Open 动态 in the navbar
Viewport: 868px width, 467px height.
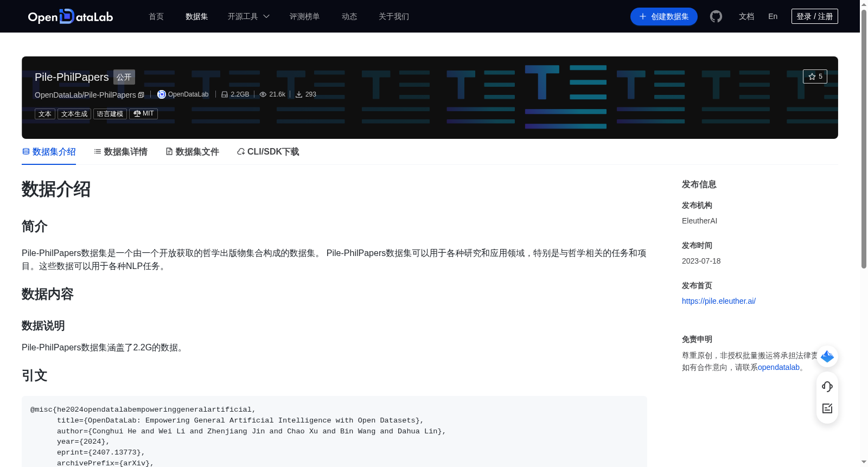[x=349, y=17]
